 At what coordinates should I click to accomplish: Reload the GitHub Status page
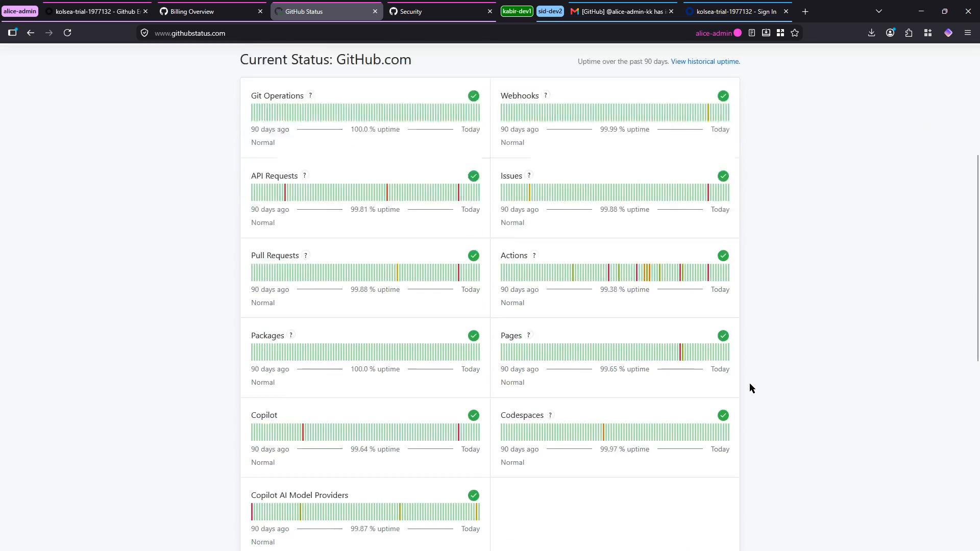click(67, 33)
